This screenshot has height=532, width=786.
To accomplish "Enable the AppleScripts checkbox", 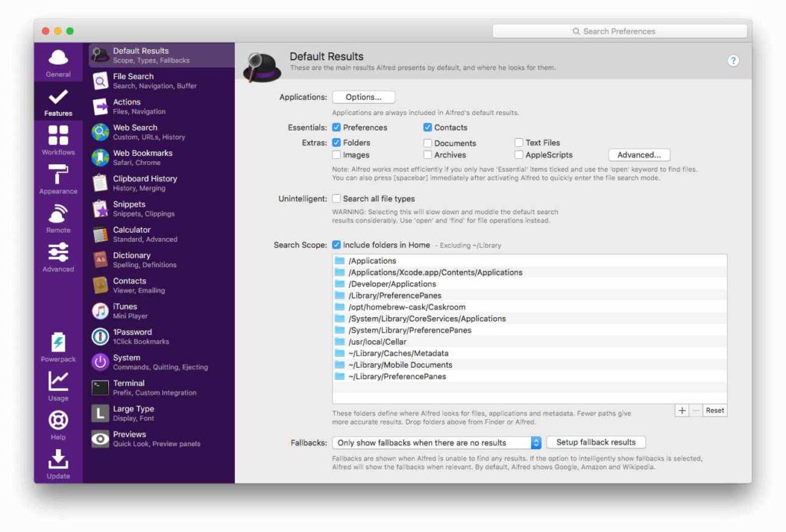I will (519, 155).
